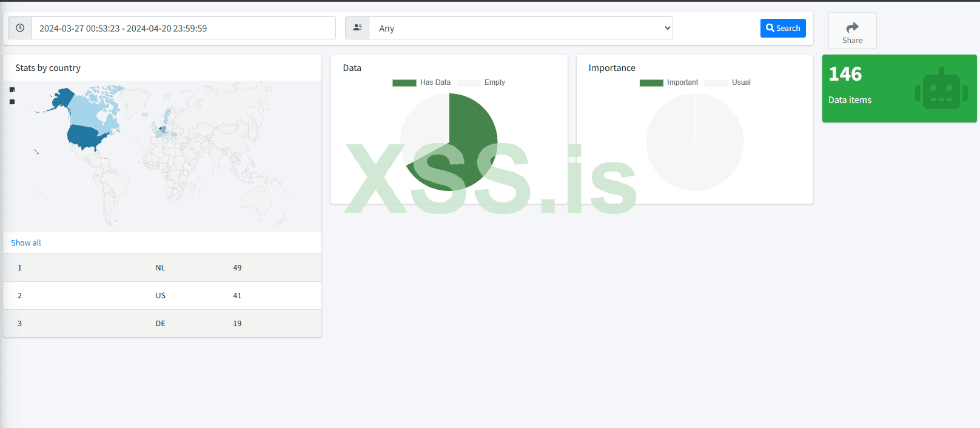Image resolution: width=980 pixels, height=428 pixels.
Task: Click the value 19 in DE row
Action: [x=237, y=323]
